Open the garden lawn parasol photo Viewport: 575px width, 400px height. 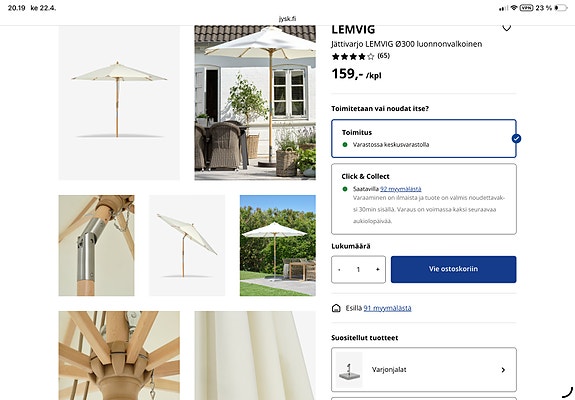(278, 245)
